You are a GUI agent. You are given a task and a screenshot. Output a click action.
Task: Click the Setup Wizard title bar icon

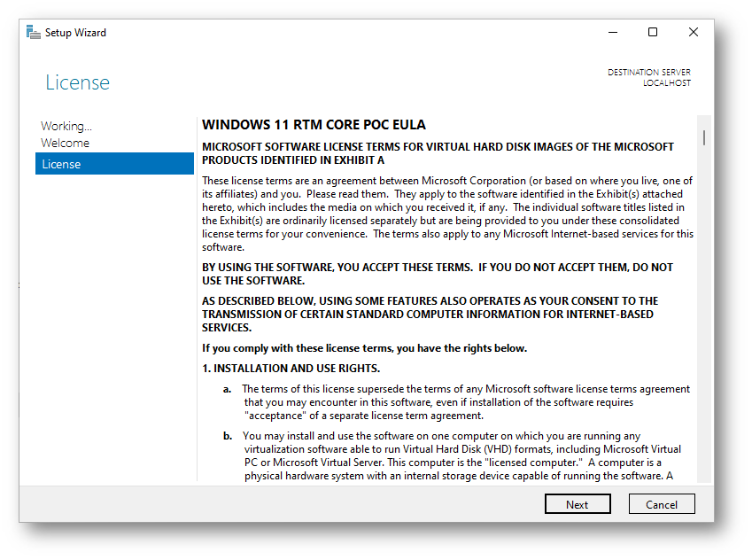point(33,32)
